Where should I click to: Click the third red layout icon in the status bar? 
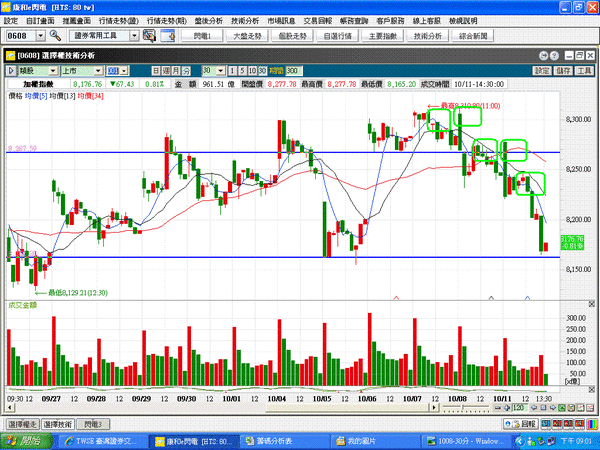coord(579,424)
